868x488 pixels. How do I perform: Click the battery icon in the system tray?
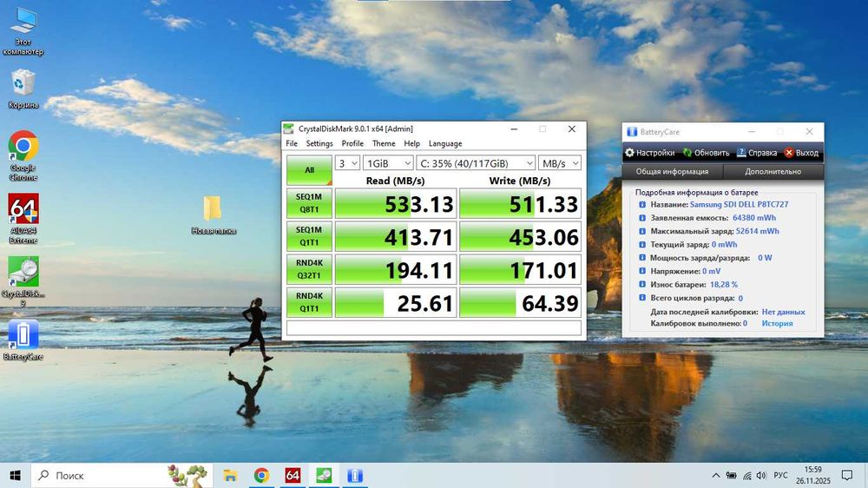(x=731, y=475)
